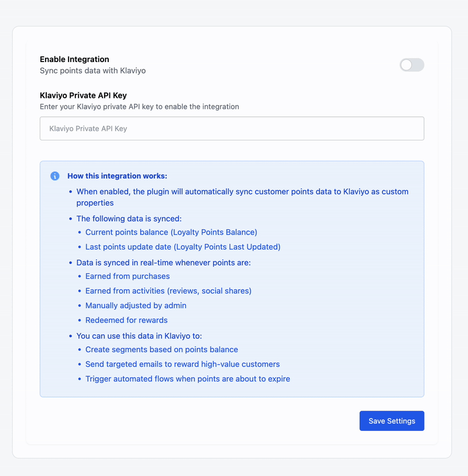
Task: Click the blue info icon in the notice box
Action: click(x=55, y=176)
